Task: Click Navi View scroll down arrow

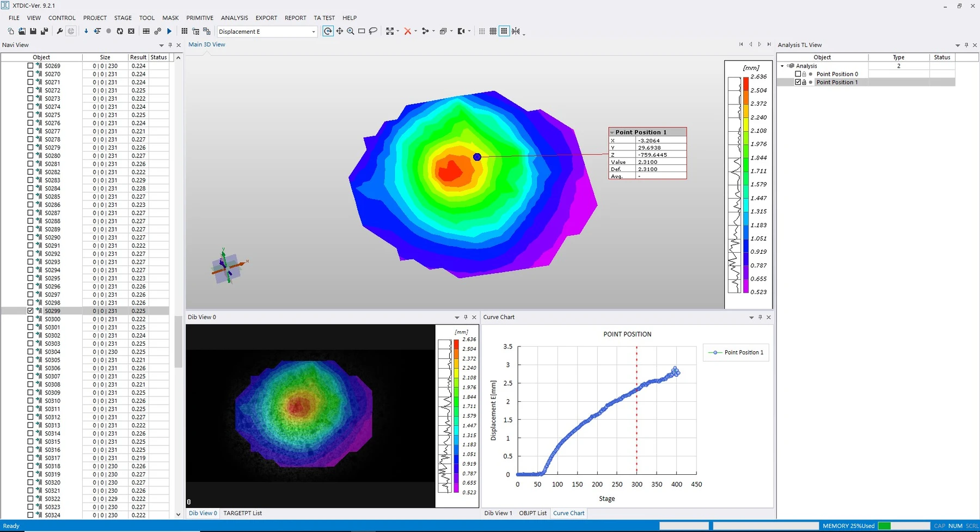Action: tap(178, 514)
